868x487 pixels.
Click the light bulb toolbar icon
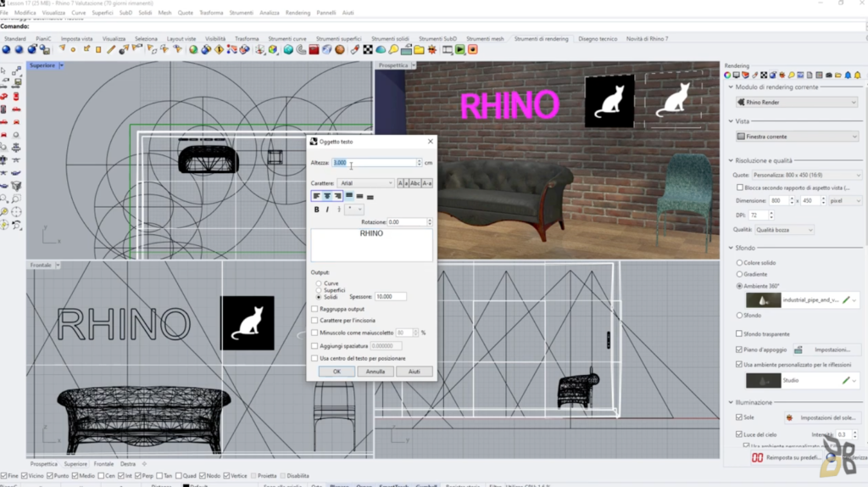393,50
